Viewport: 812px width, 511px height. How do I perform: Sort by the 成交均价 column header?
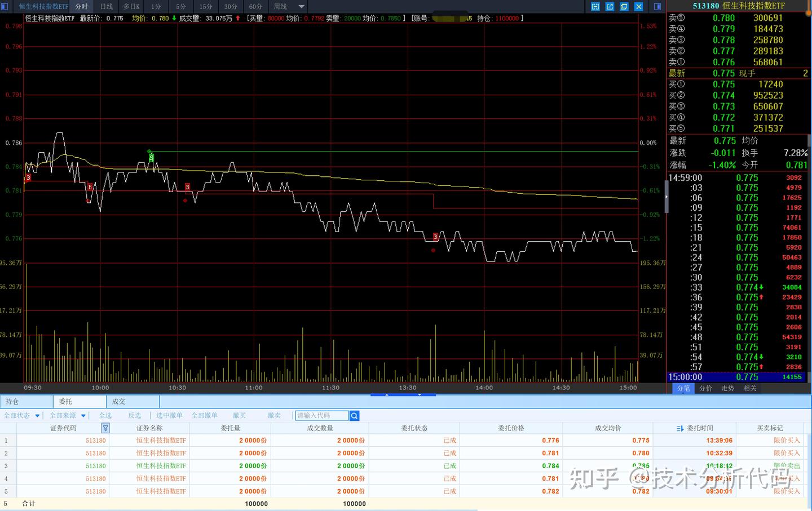tap(608, 428)
